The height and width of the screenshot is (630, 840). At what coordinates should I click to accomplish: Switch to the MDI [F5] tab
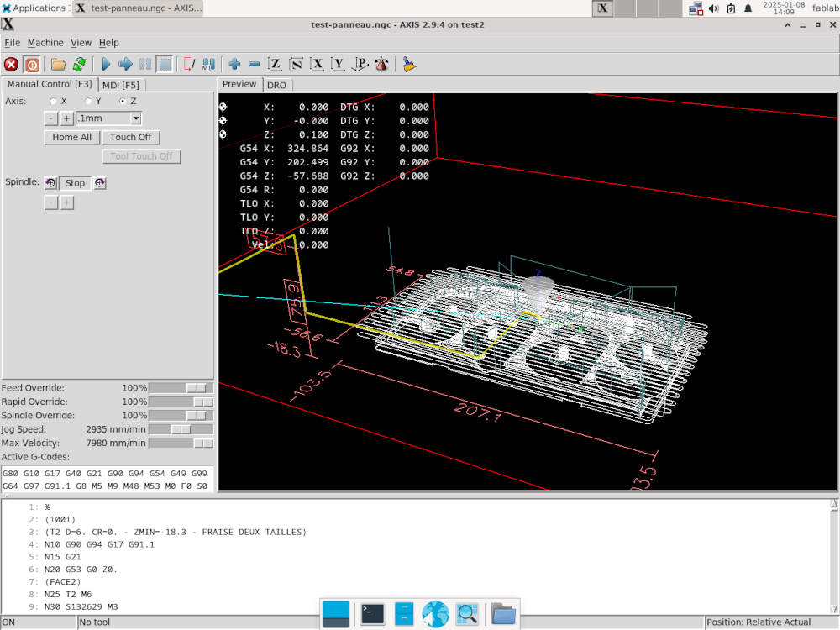122,85
